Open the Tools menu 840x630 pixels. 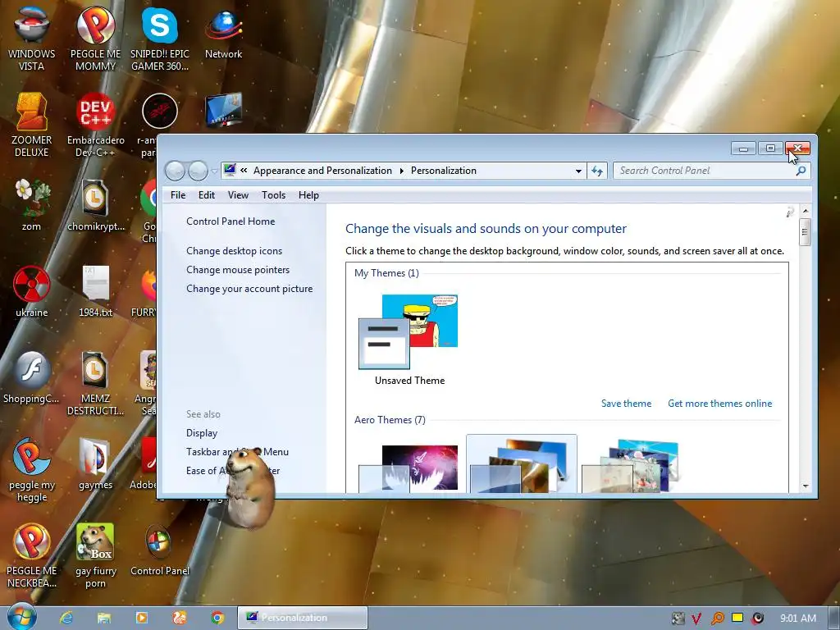point(273,195)
